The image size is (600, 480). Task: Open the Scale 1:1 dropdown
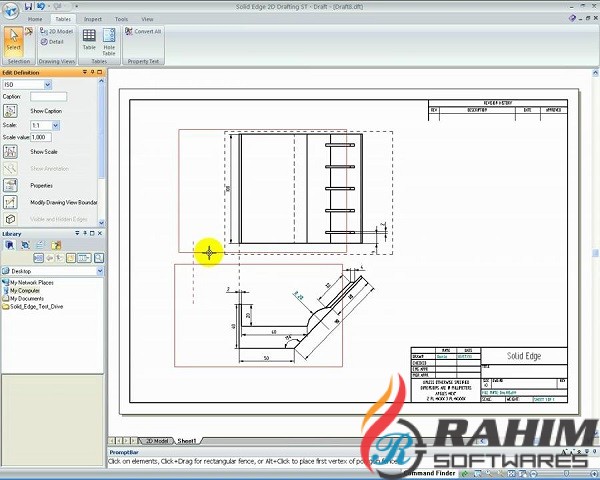55,125
